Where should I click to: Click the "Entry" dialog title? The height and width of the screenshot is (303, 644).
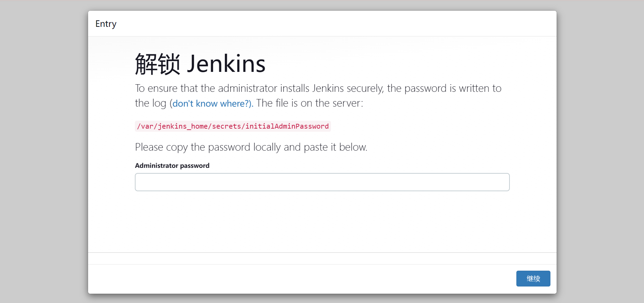pyautogui.click(x=106, y=24)
